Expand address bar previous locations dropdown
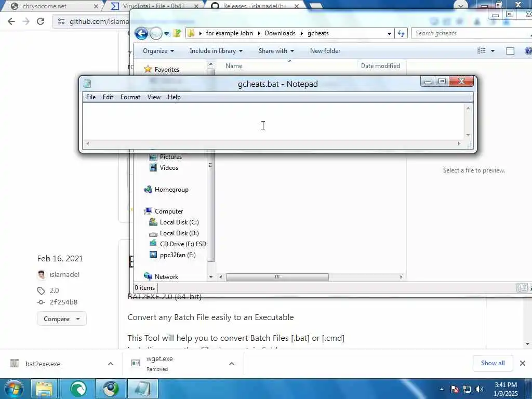Image resolution: width=532 pixels, height=399 pixels. coord(389,33)
